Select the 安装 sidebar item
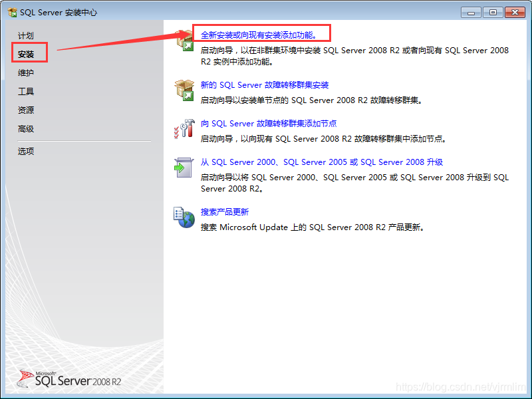Image resolution: width=532 pixels, height=399 pixels. pos(26,55)
